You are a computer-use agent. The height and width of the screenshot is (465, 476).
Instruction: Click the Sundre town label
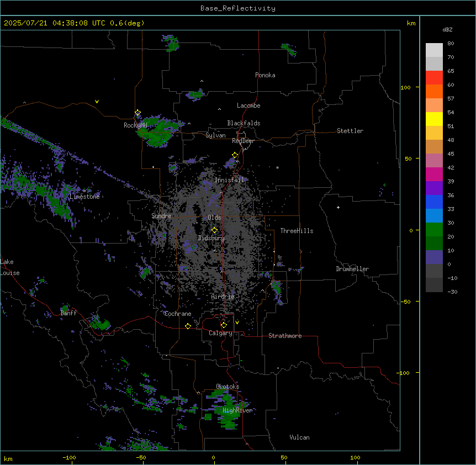(161, 216)
